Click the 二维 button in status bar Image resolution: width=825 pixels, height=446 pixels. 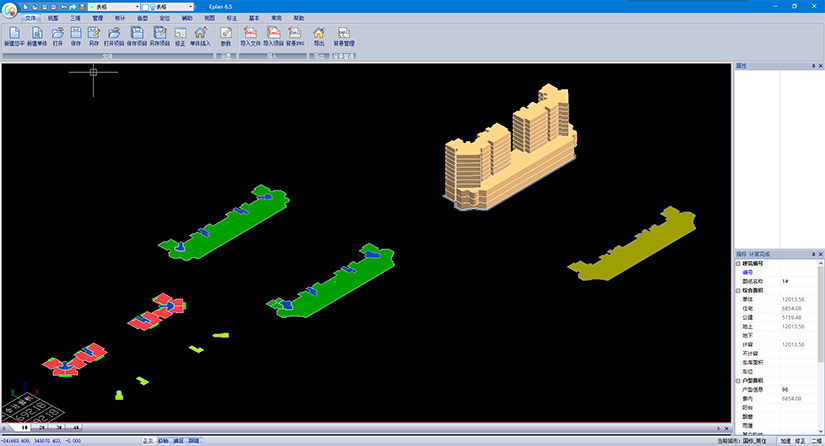click(x=816, y=440)
